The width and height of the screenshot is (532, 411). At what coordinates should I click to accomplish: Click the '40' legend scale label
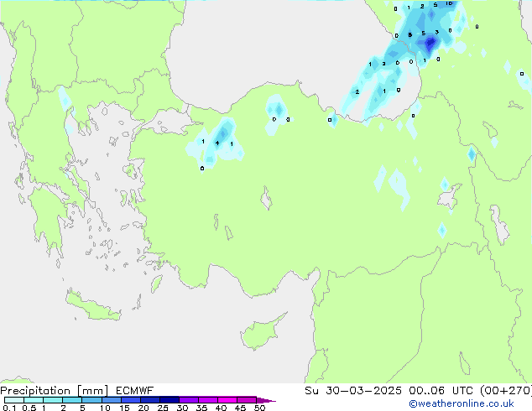tap(221, 408)
